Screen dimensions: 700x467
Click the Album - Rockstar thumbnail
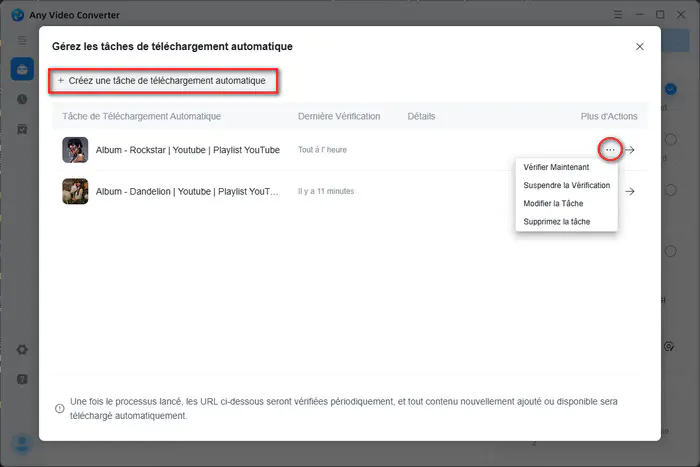[x=75, y=150]
